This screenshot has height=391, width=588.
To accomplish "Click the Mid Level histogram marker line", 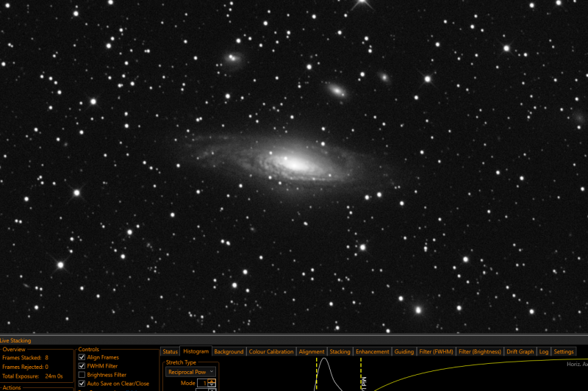I will [x=361, y=374].
